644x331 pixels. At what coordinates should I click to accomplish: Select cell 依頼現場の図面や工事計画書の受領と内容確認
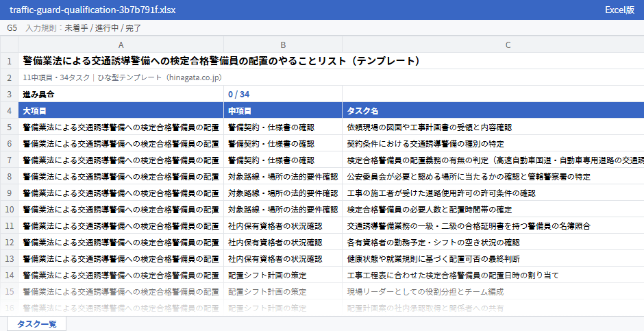493,127
